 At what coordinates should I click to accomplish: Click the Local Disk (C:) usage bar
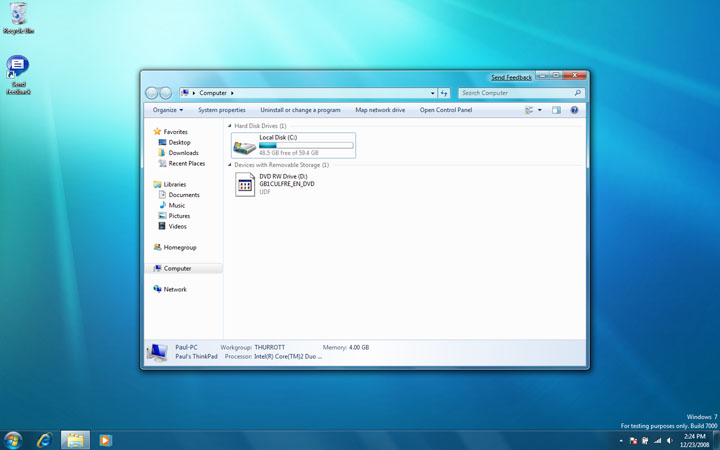pos(306,146)
